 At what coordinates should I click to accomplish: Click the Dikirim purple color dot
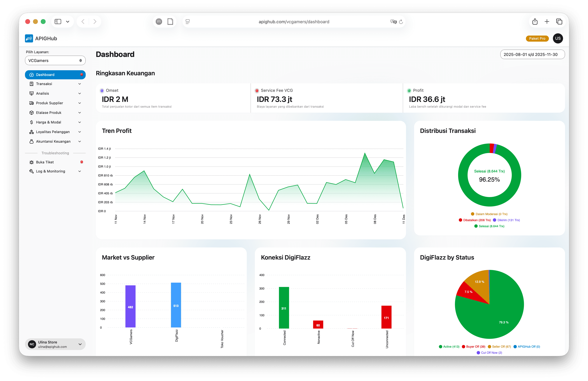tap(494, 220)
